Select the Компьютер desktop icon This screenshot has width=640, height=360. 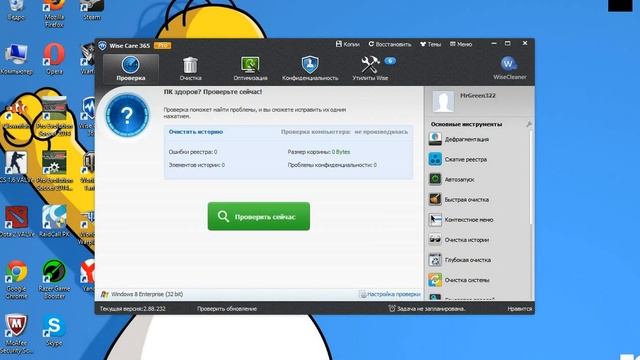click(16, 59)
